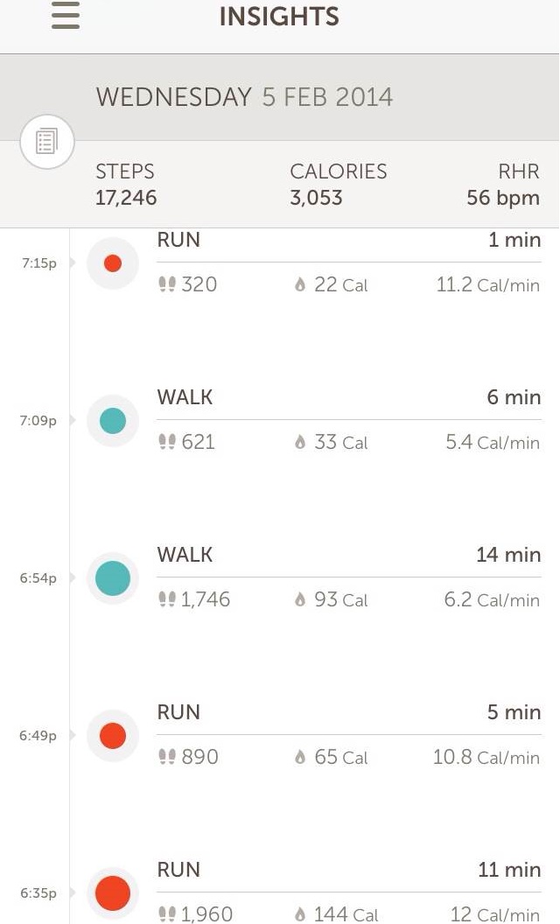Open the hamburger menu

pyautogui.click(x=66, y=17)
